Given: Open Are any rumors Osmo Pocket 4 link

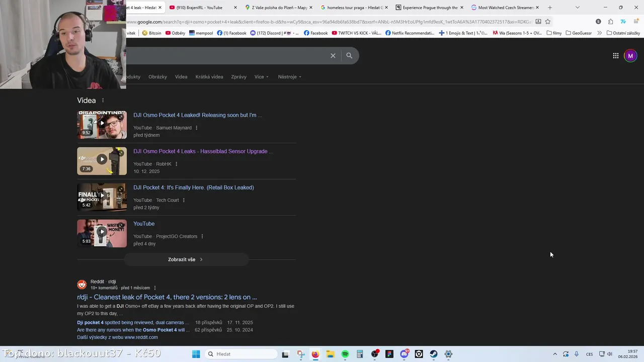Looking at the screenshot, I should pos(133,330).
